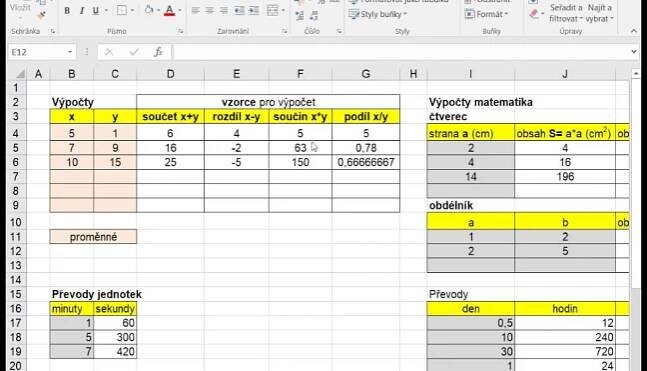Image resolution: width=647 pixels, height=371 pixels.
Task: Select row 12 header
Action: pos(16,251)
